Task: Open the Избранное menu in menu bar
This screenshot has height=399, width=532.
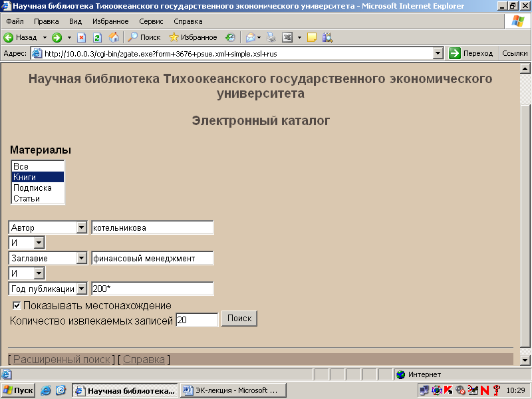Action: pyautogui.click(x=110, y=21)
